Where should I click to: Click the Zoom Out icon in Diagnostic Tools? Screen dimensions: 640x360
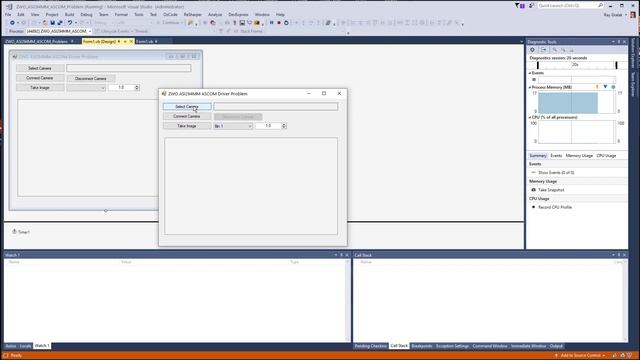[563, 50]
